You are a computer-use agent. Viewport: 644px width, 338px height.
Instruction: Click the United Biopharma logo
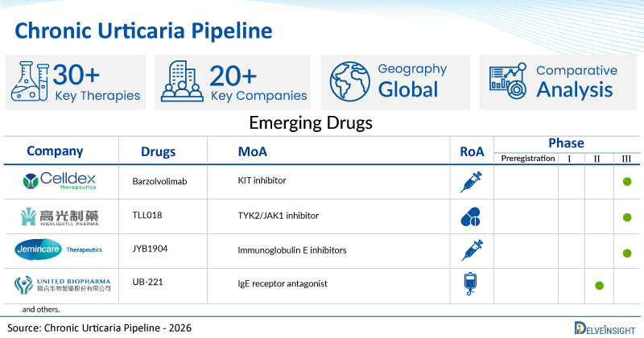tap(63, 285)
